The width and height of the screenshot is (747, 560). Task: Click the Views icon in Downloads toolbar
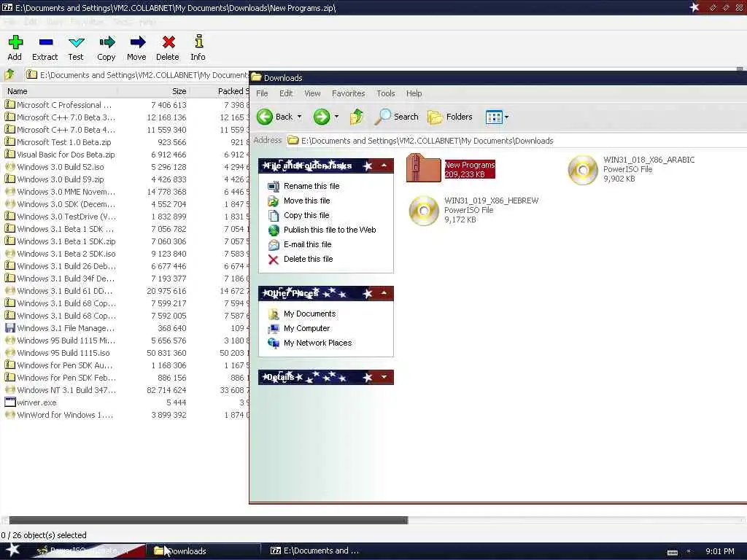pyautogui.click(x=494, y=117)
